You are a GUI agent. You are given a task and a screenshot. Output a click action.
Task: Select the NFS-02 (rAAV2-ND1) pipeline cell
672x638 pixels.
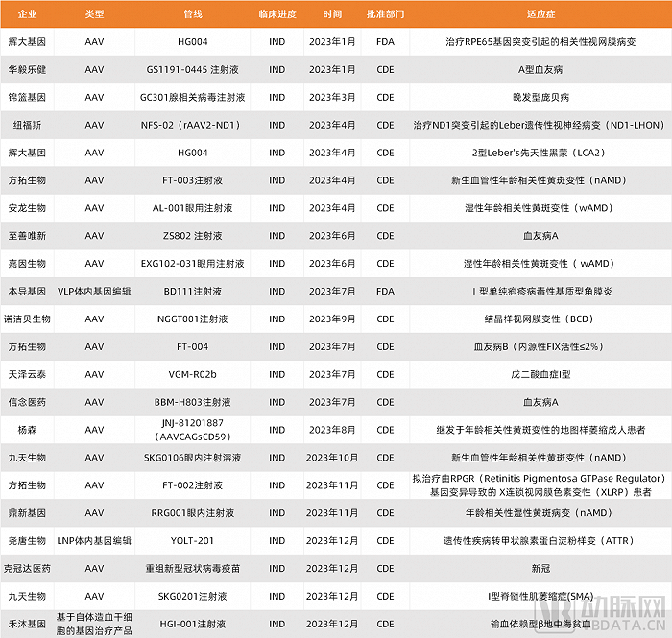(x=192, y=125)
